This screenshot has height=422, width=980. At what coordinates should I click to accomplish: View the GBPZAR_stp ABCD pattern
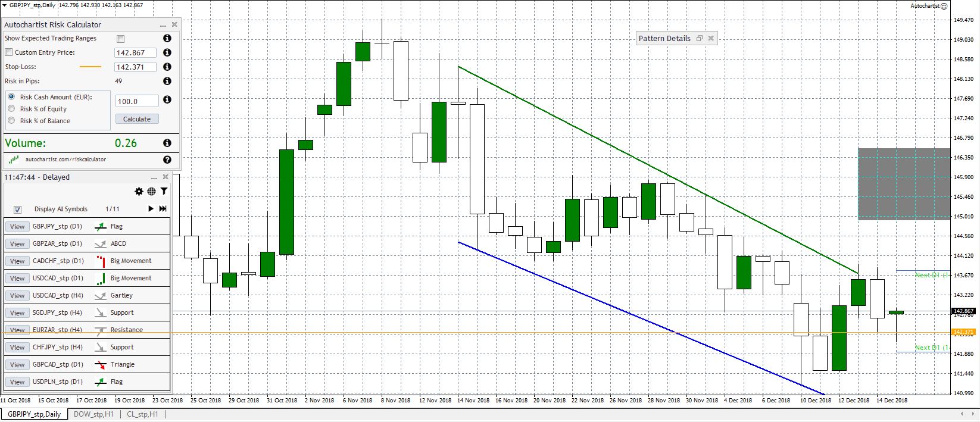point(17,244)
